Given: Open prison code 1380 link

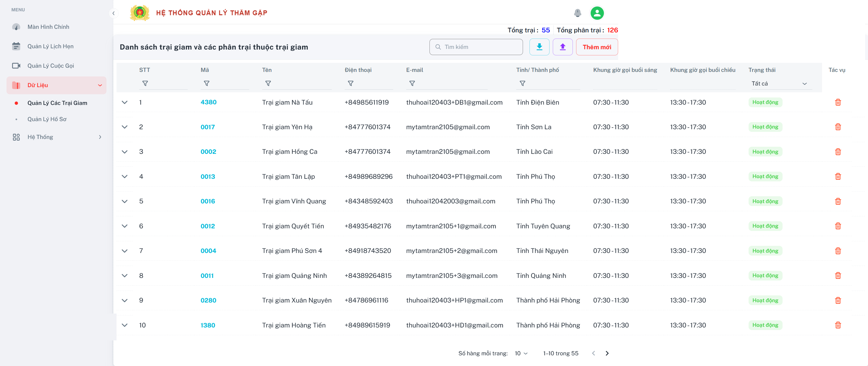Looking at the screenshot, I should [207, 325].
